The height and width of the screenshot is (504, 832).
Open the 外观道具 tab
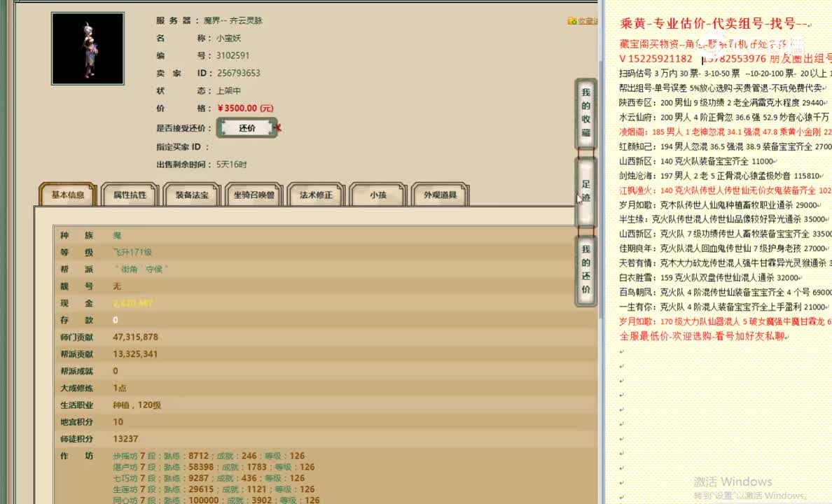441,195
